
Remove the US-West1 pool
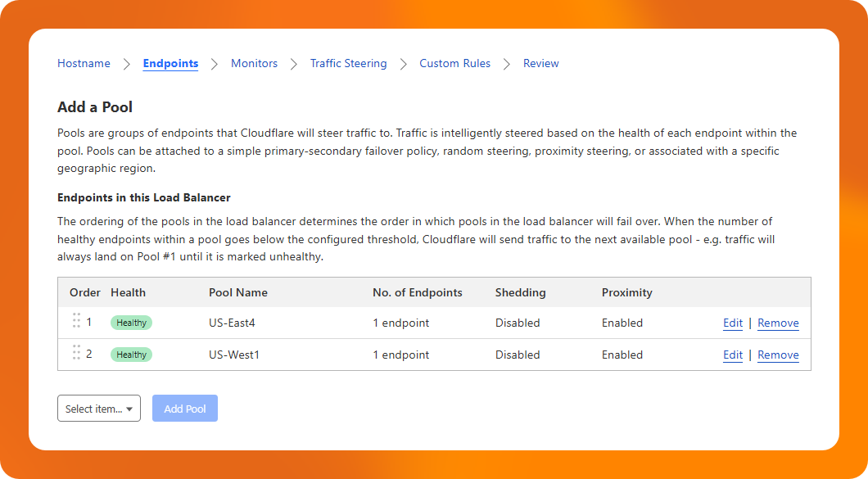tap(778, 355)
